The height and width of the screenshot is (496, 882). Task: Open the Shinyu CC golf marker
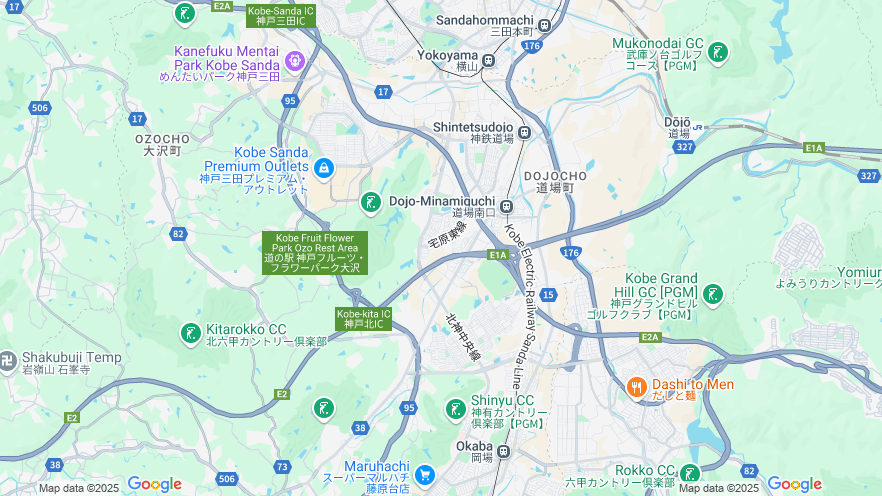(x=456, y=409)
